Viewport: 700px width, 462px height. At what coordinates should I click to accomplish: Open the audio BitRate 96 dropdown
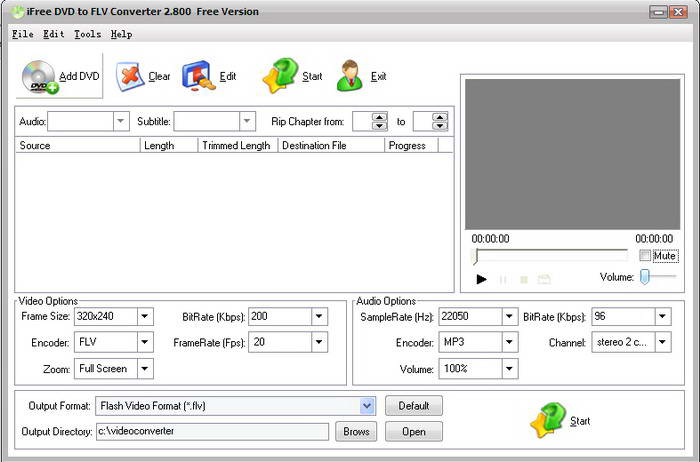[662, 316]
